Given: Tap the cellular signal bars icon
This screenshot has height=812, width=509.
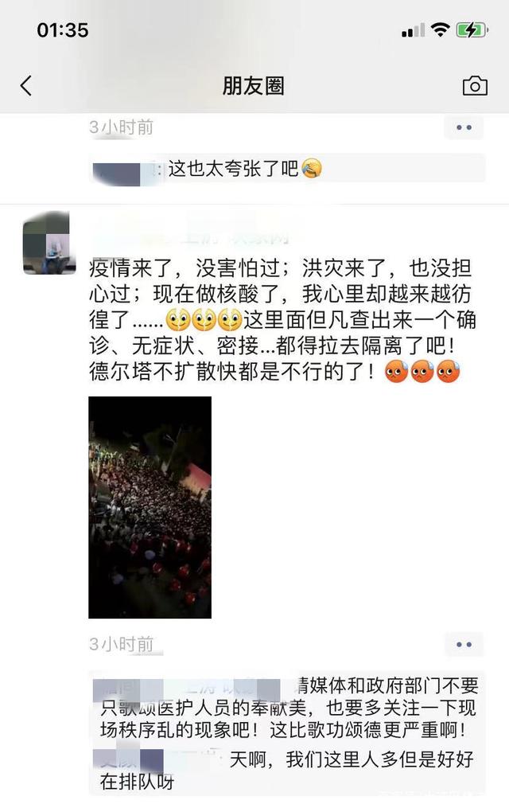Looking at the screenshot, I should (413, 30).
